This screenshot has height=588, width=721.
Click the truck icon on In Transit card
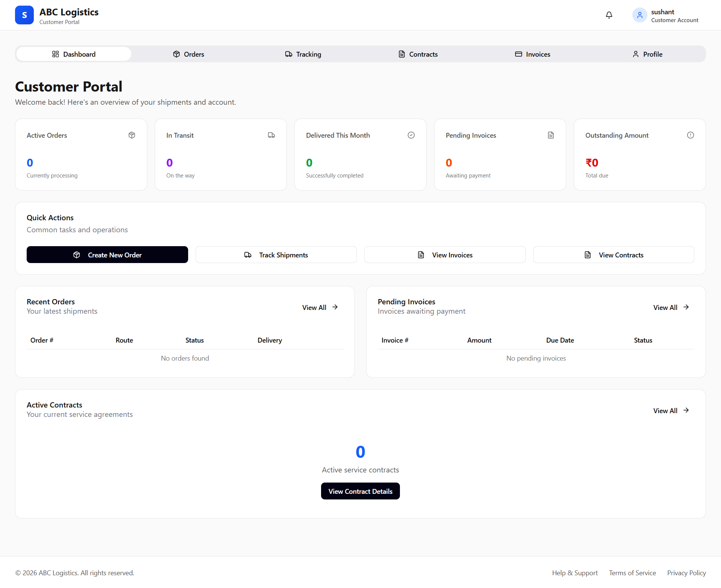[x=272, y=135]
